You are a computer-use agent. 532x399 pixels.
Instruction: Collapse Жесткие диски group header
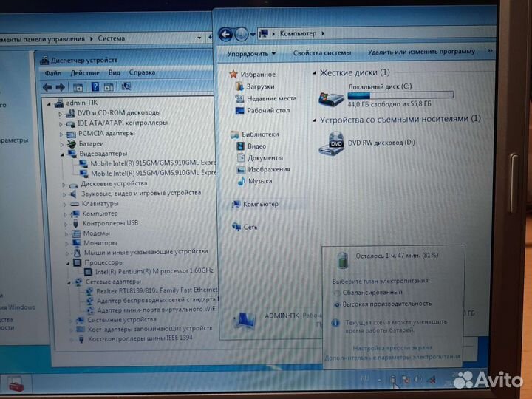point(315,73)
